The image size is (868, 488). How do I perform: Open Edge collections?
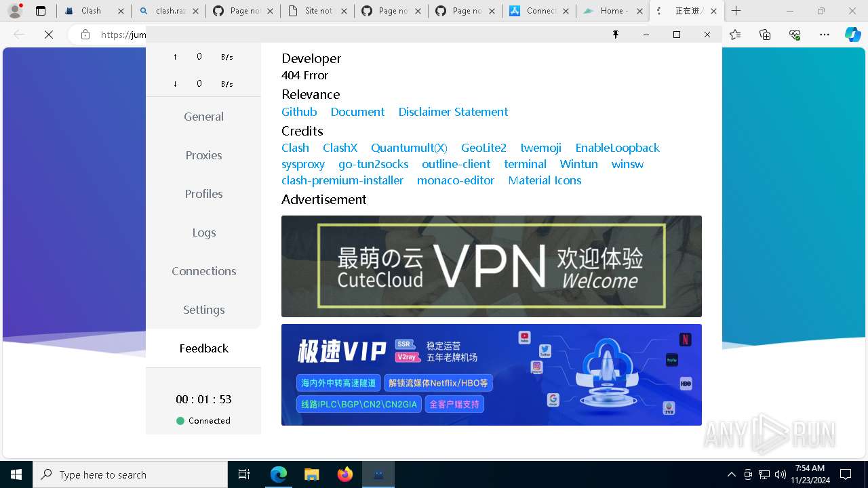766,35
